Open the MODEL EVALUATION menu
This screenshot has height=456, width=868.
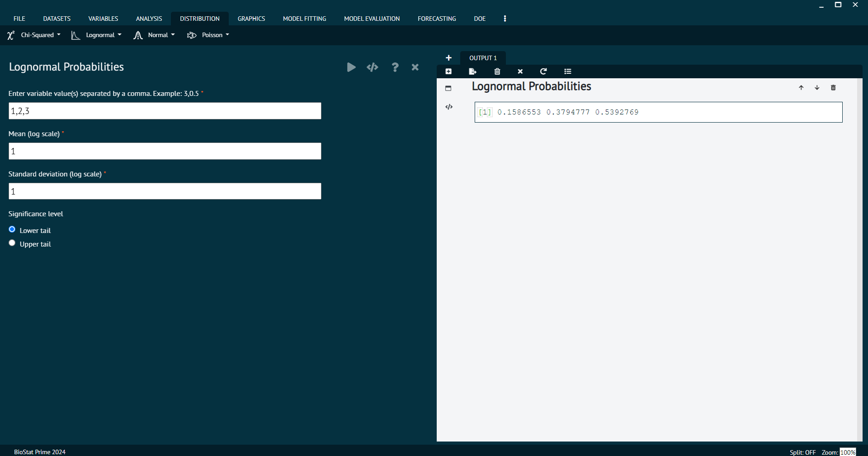pos(372,19)
